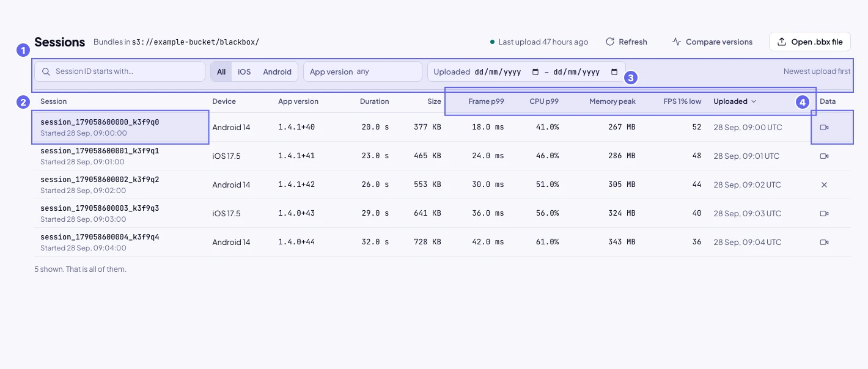Click the Newest upload first label
The width and height of the screenshot is (868, 369).
(817, 71)
